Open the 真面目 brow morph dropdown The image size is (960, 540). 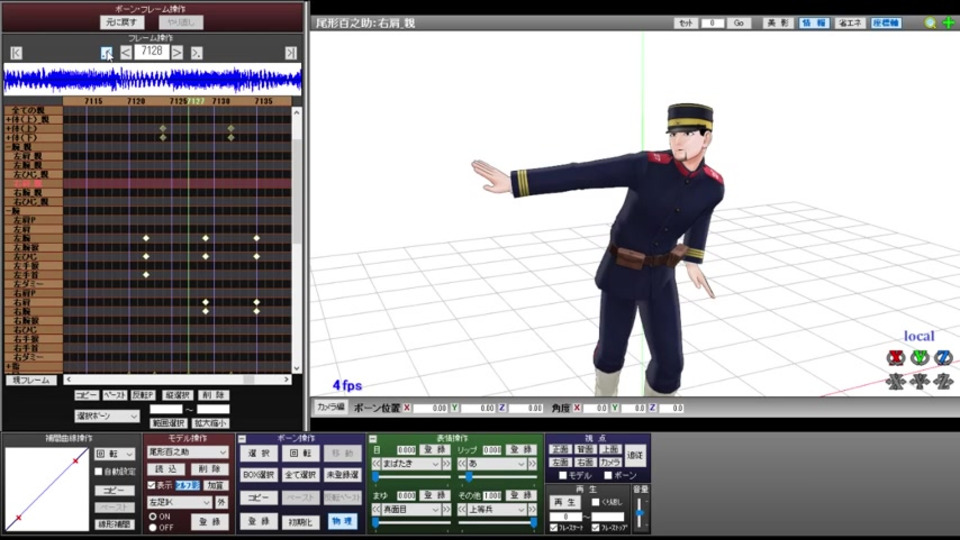411,509
